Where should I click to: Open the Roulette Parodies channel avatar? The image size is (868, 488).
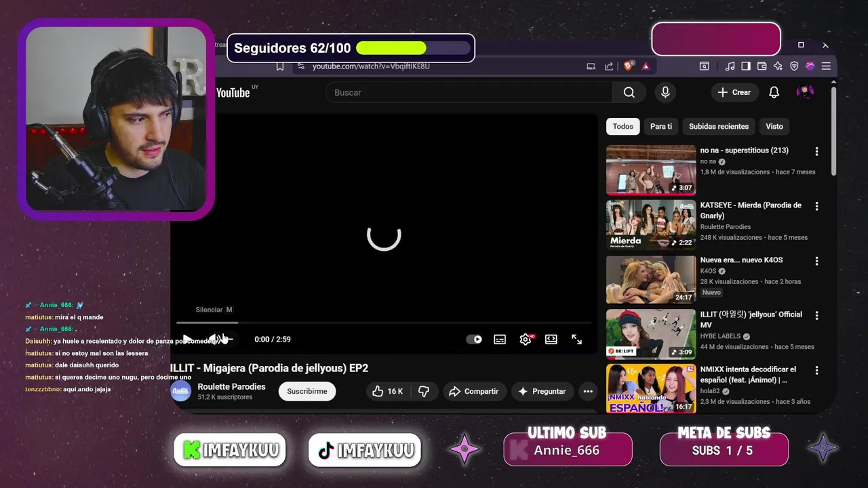(181, 391)
